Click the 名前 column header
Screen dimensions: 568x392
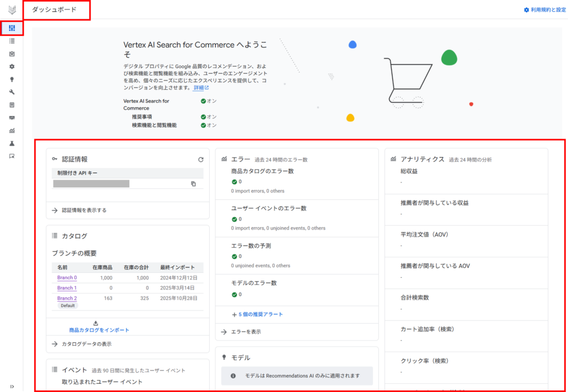click(x=62, y=267)
